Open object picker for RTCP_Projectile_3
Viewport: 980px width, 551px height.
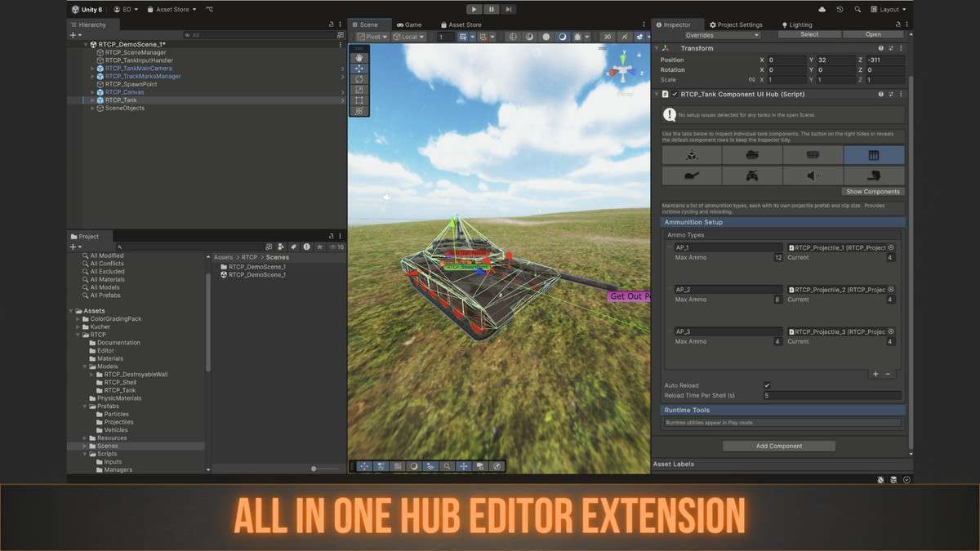(x=891, y=331)
